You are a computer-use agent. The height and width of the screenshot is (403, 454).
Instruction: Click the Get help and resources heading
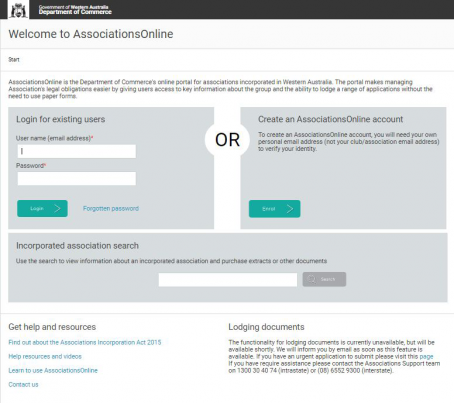coord(52,327)
